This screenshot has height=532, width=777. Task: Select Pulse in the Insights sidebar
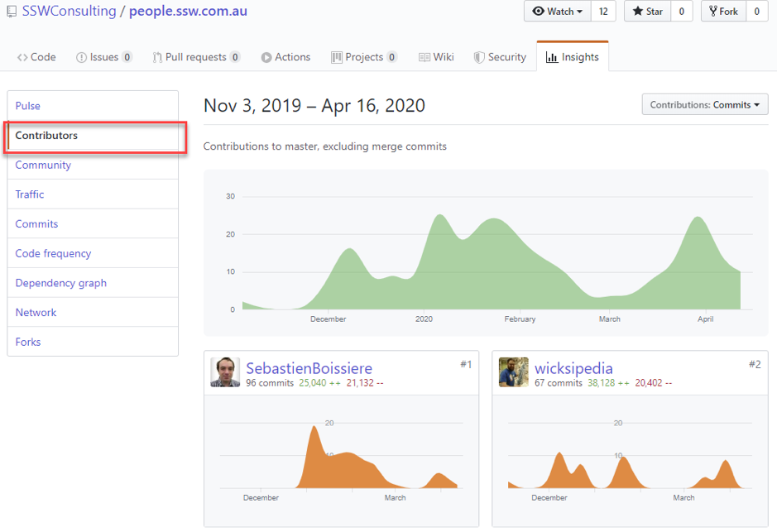point(28,106)
